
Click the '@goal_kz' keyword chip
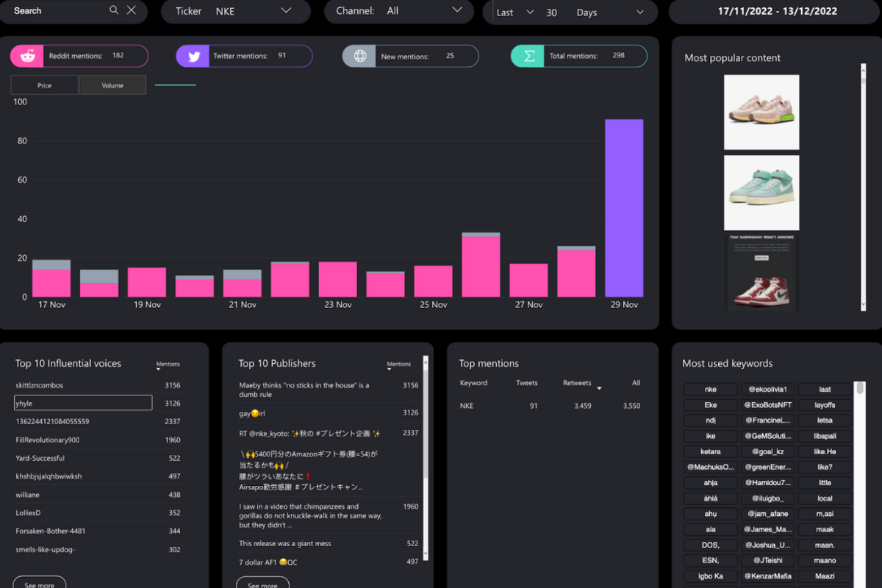[x=768, y=451]
